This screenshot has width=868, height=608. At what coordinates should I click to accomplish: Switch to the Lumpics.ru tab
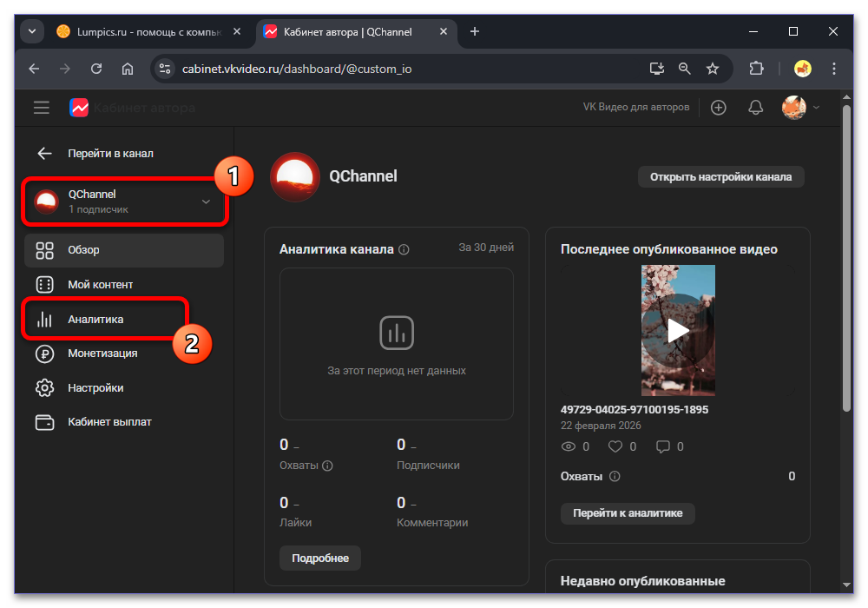[149, 32]
